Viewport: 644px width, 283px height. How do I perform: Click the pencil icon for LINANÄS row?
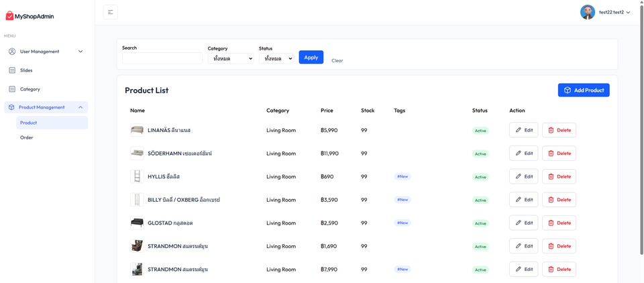point(519,130)
